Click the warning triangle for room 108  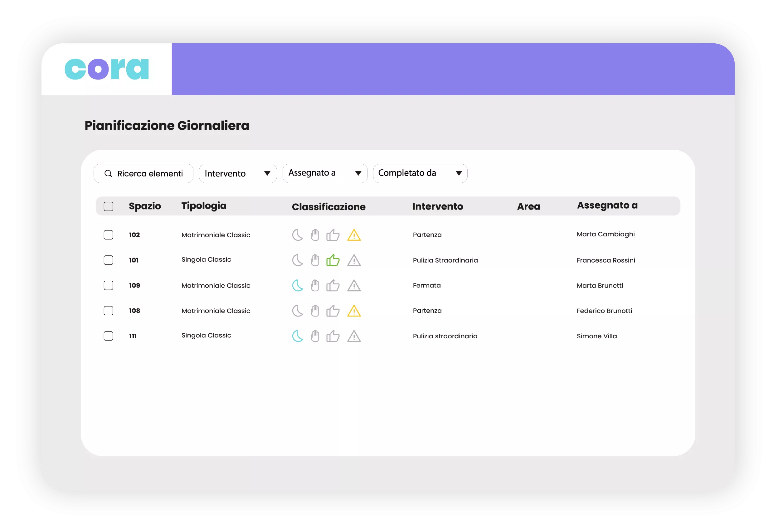tap(354, 311)
